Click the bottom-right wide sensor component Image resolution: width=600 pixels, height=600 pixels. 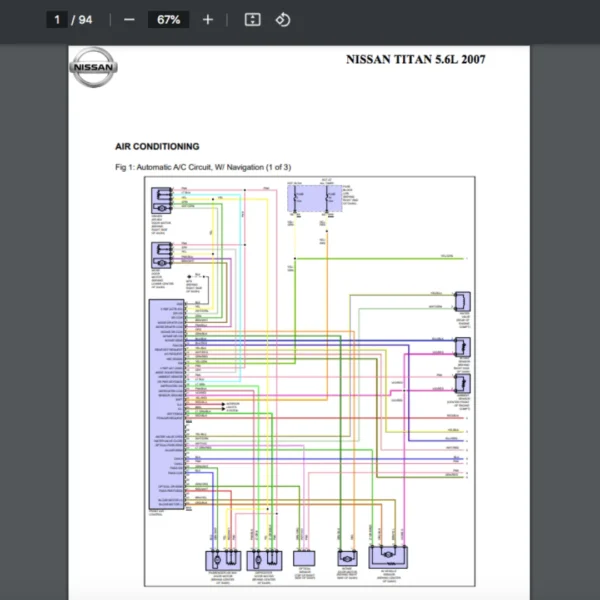tap(390, 558)
